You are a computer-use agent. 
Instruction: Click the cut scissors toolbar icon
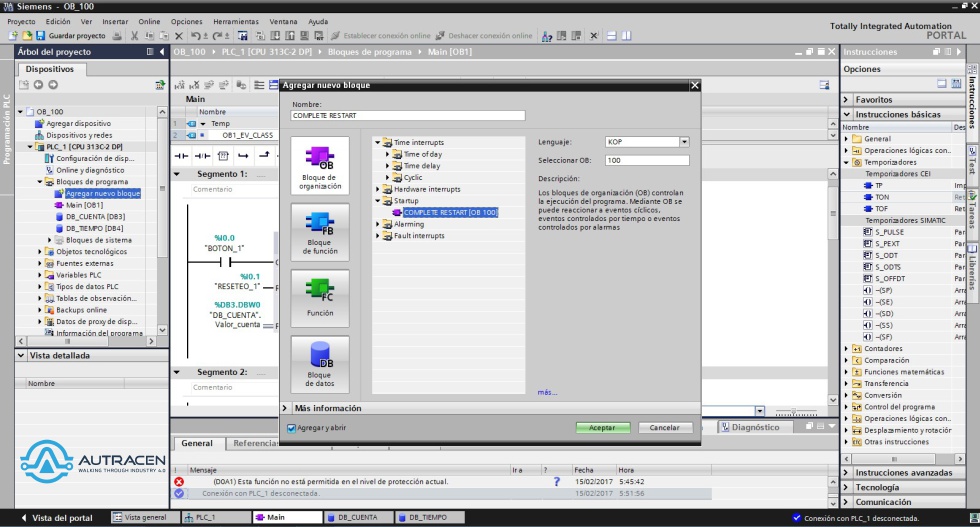pos(134,36)
